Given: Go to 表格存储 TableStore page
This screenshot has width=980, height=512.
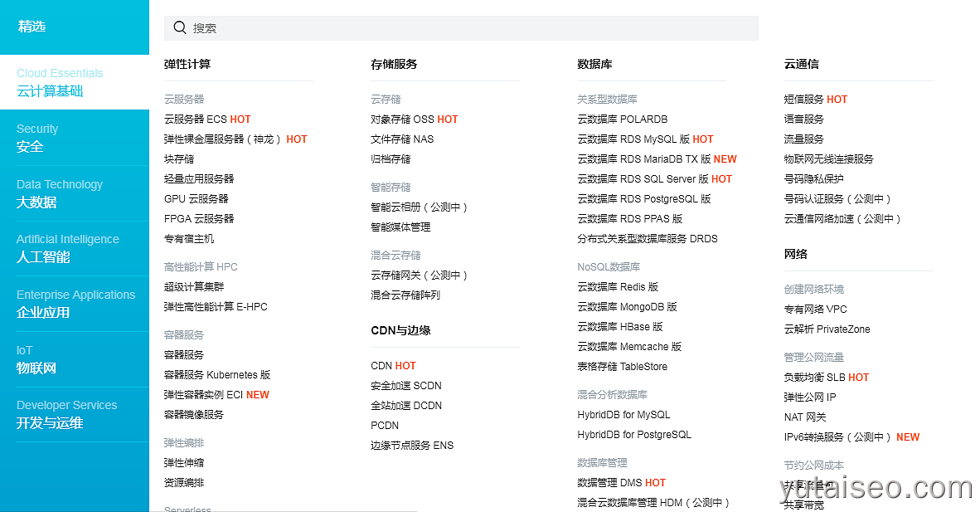Looking at the screenshot, I should pos(623,367).
